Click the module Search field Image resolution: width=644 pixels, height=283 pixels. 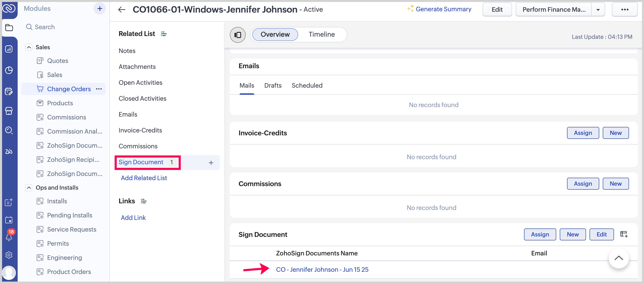(x=45, y=27)
